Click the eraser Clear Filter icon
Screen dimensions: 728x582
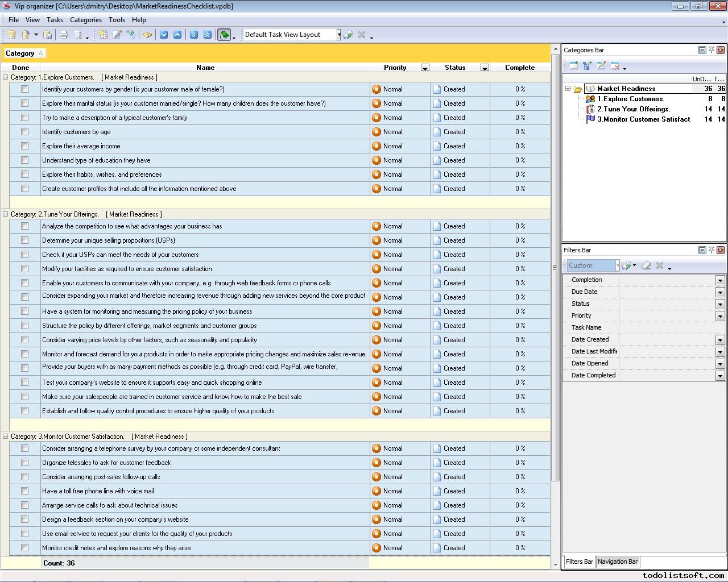[646, 265]
